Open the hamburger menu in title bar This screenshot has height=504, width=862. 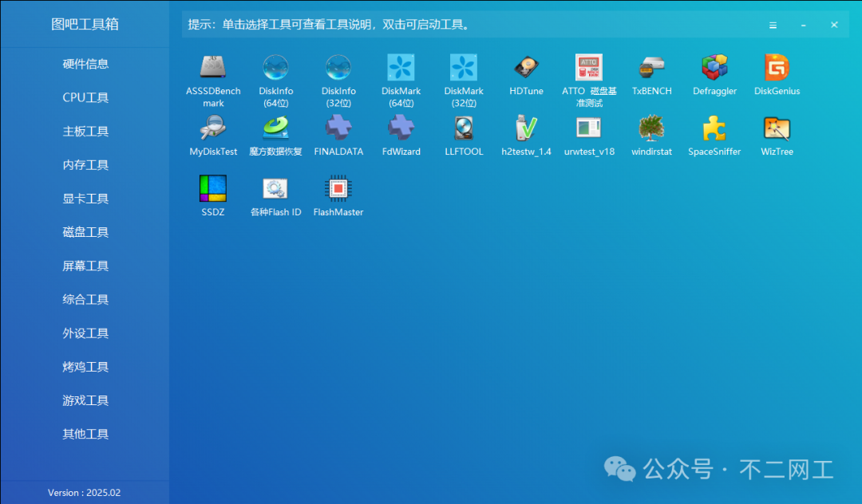773,25
